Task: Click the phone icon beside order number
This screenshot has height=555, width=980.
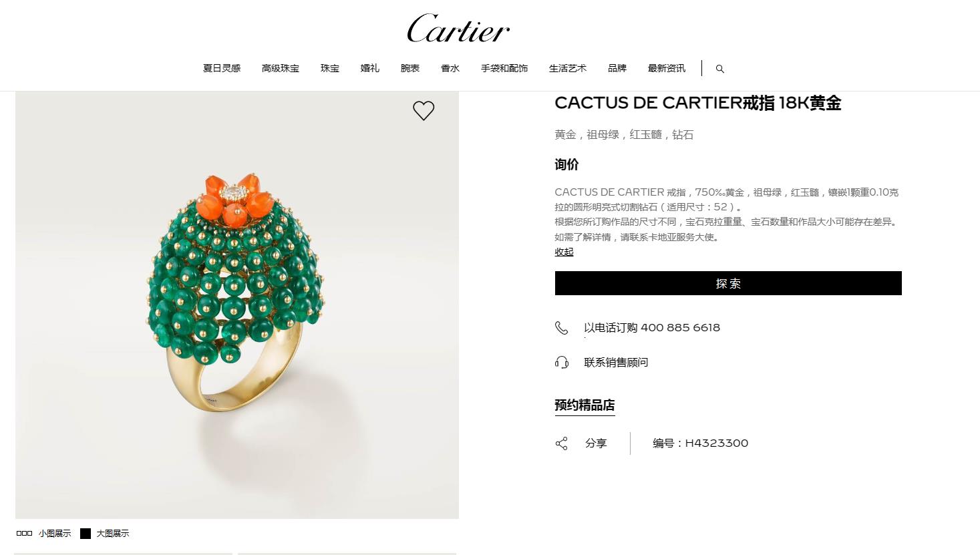Action: click(x=561, y=328)
